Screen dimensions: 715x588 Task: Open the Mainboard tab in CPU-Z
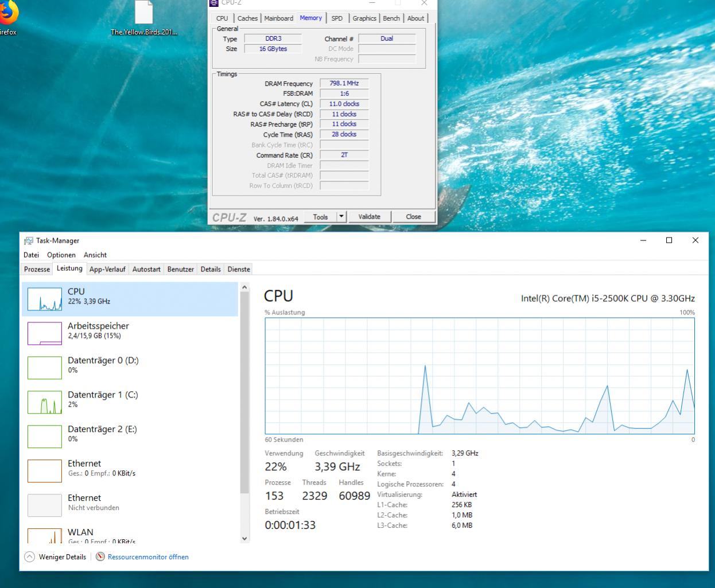pyautogui.click(x=278, y=18)
